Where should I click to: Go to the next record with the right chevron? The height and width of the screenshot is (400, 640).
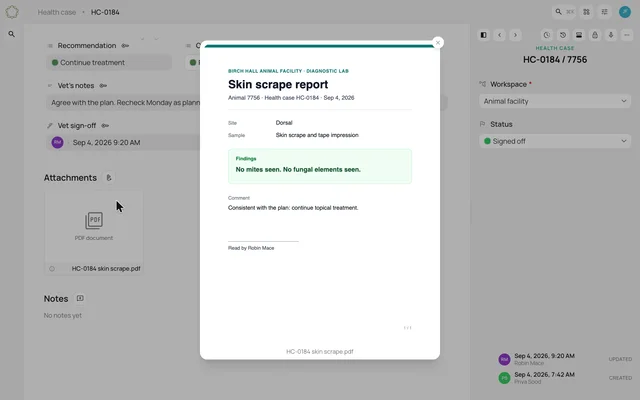[x=516, y=35]
